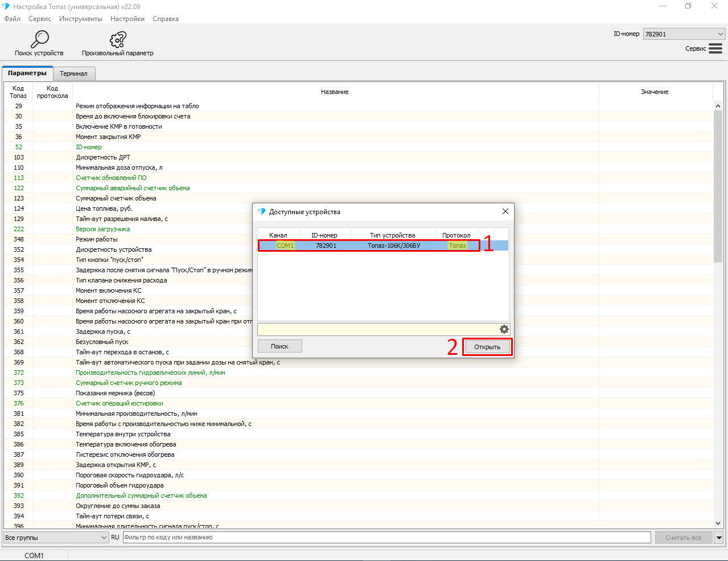Image resolution: width=728 pixels, height=561 pixels.
Task: Click the Тип устройства column header
Action: (393, 235)
